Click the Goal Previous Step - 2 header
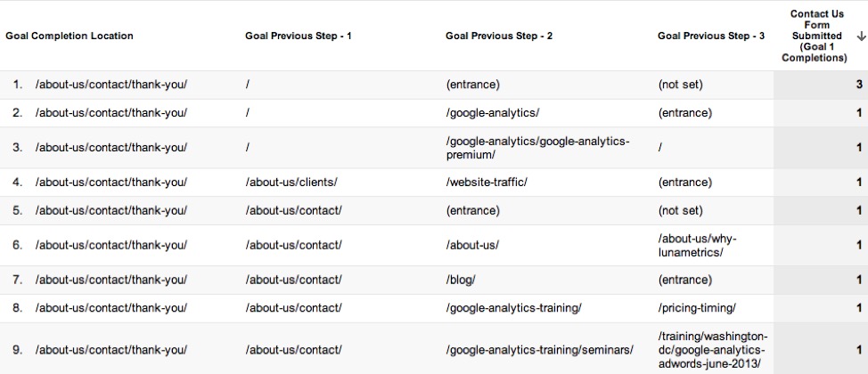Viewport: 868px width, 374px height. coord(499,37)
